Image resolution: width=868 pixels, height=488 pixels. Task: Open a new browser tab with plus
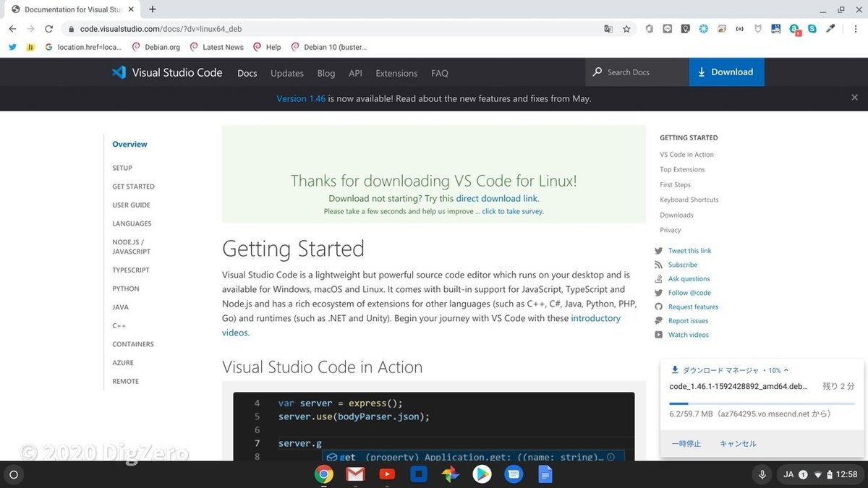pos(153,9)
